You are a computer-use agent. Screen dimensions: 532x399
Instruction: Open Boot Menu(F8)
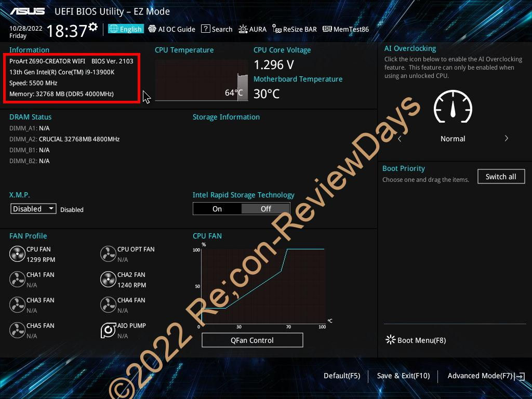pos(416,340)
